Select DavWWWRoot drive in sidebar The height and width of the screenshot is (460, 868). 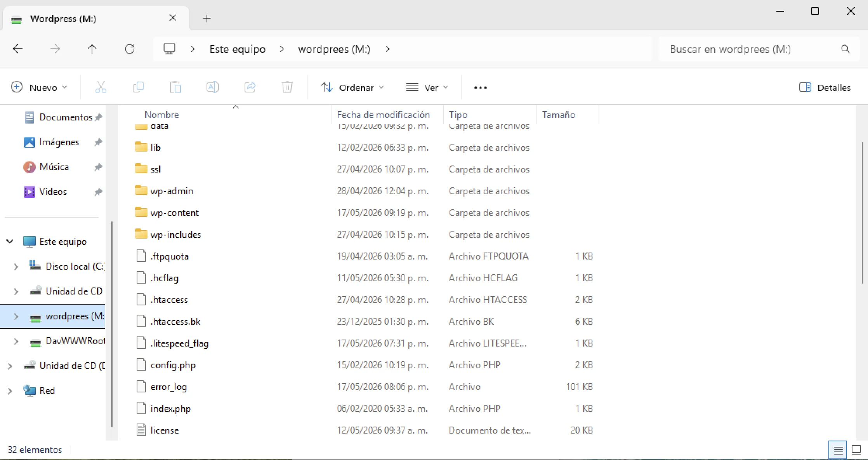point(68,341)
